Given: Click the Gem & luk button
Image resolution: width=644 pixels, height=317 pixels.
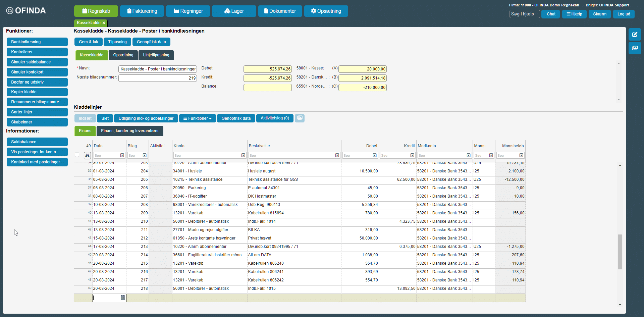Looking at the screenshot, I should (x=89, y=42).
